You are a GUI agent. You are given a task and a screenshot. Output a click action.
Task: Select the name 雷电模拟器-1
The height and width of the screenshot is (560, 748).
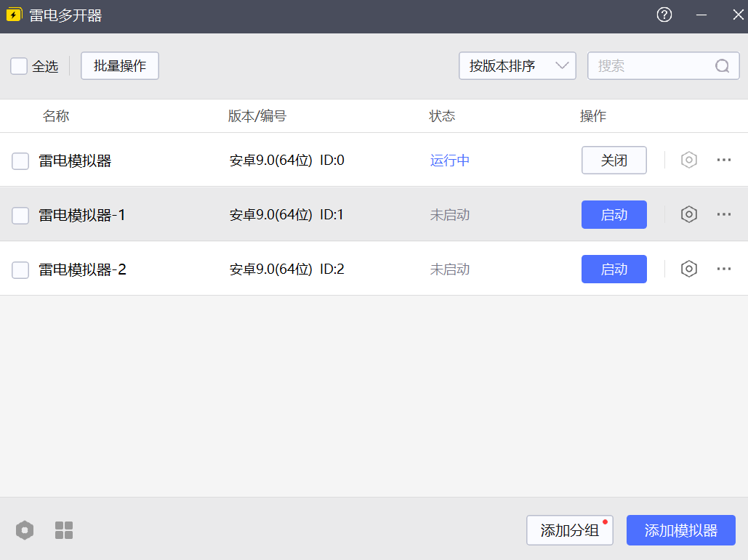pyautogui.click(x=82, y=216)
